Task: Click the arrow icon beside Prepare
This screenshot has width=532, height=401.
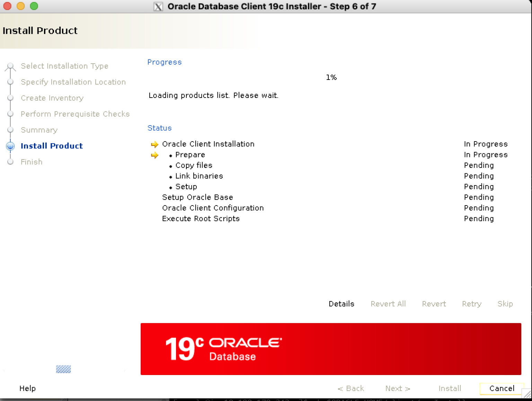Action: pyautogui.click(x=154, y=155)
